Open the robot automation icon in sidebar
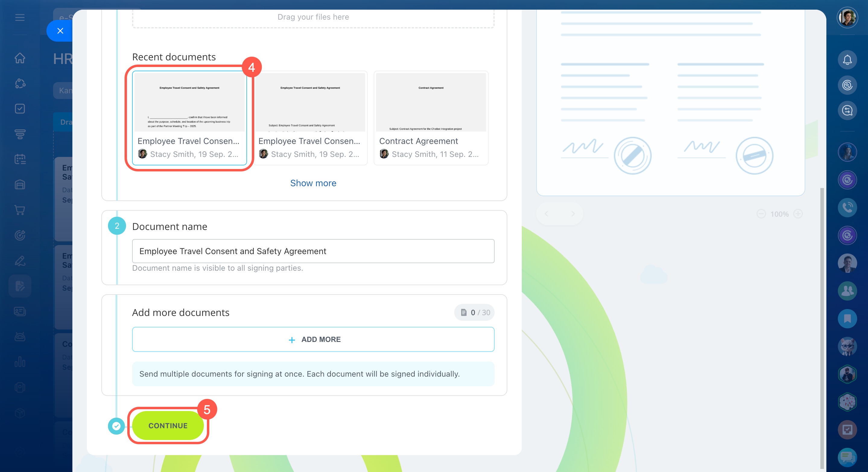The image size is (868, 472). coord(20,336)
